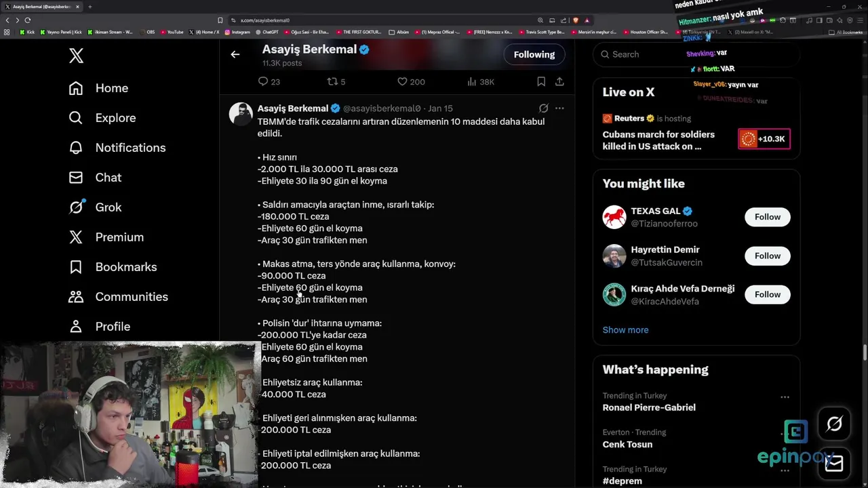The width and height of the screenshot is (868, 488).
Task: Click the Grok explain icon on the tweet
Action: pos(543,108)
